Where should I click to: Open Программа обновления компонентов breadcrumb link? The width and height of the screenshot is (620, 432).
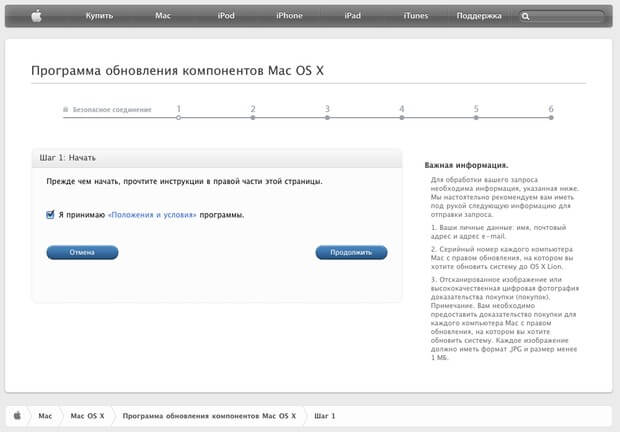tap(209, 416)
